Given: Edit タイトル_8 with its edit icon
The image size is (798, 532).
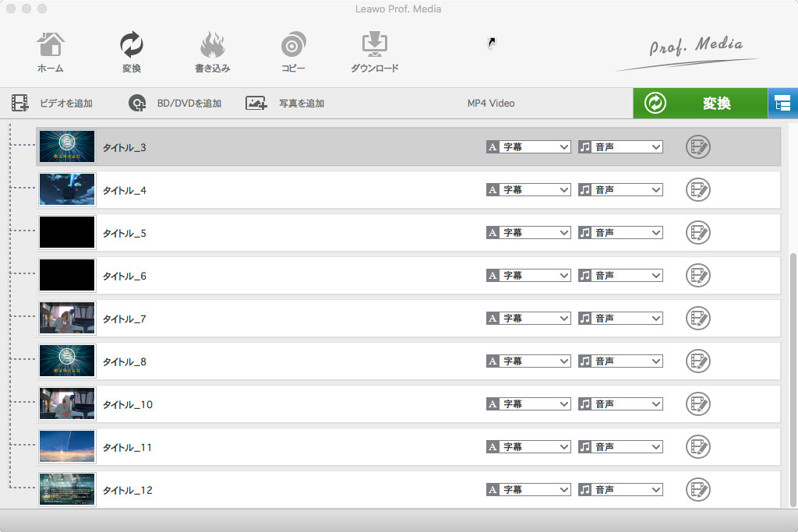Looking at the screenshot, I should 697,361.
